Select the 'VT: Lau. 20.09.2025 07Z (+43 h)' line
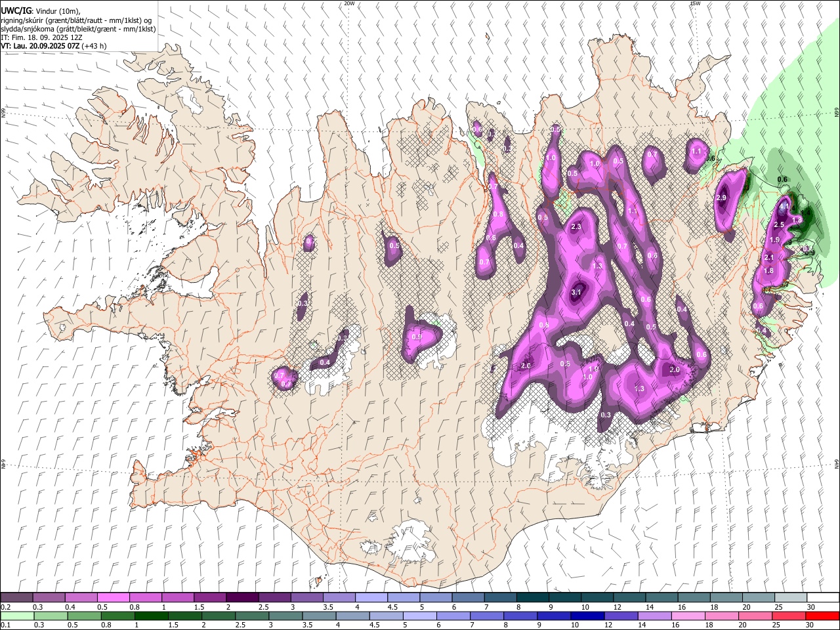This screenshot has height=630, width=840. [x=54, y=46]
